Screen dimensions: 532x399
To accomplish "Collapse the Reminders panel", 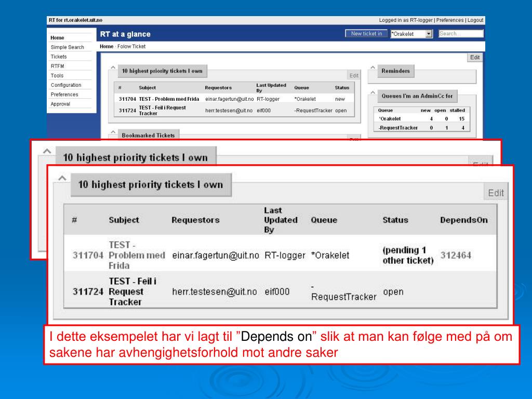I will (x=373, y=68).
